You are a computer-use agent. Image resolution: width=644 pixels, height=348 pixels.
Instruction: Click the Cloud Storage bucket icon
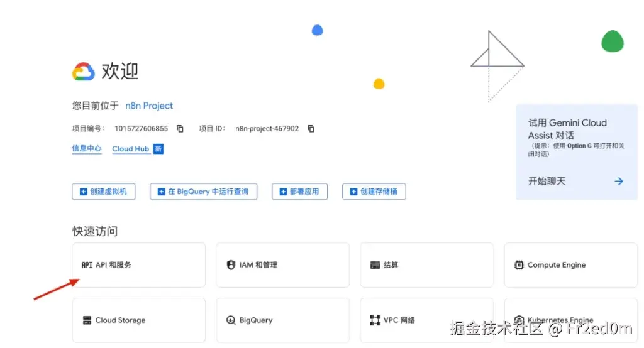[87, 320]
